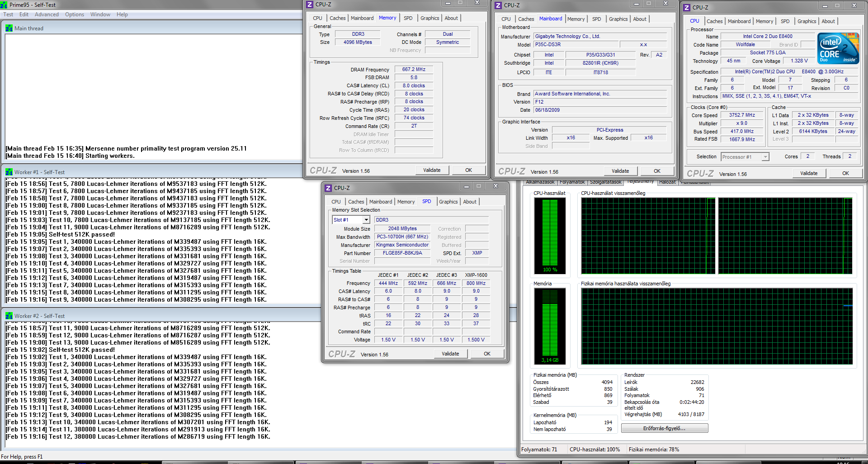The image size is (868, 464).
Task: Open the Slot #1 memory slot dropdown
Action: (x=366, y=220)
